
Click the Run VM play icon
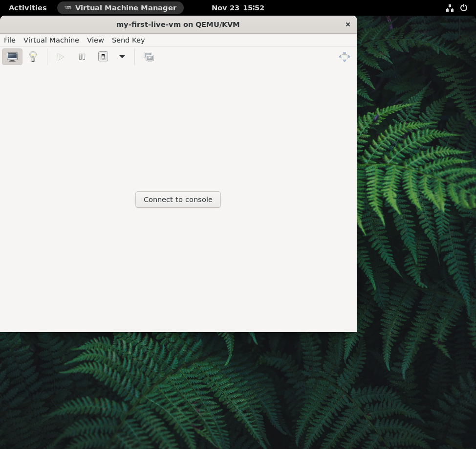(61, 57)
